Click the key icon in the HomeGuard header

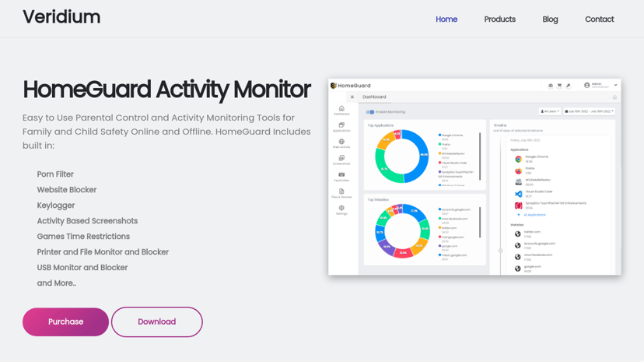pos(568,86)
